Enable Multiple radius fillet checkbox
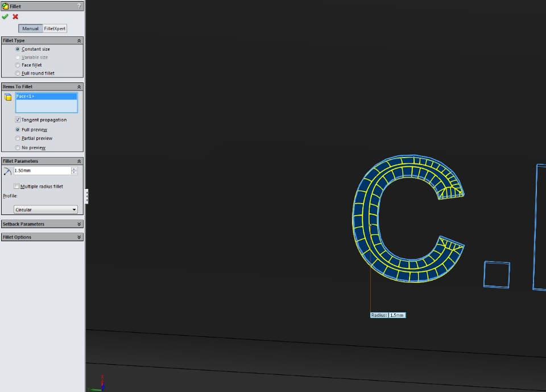This screenshot has width=546, height=392. (16, 186)
